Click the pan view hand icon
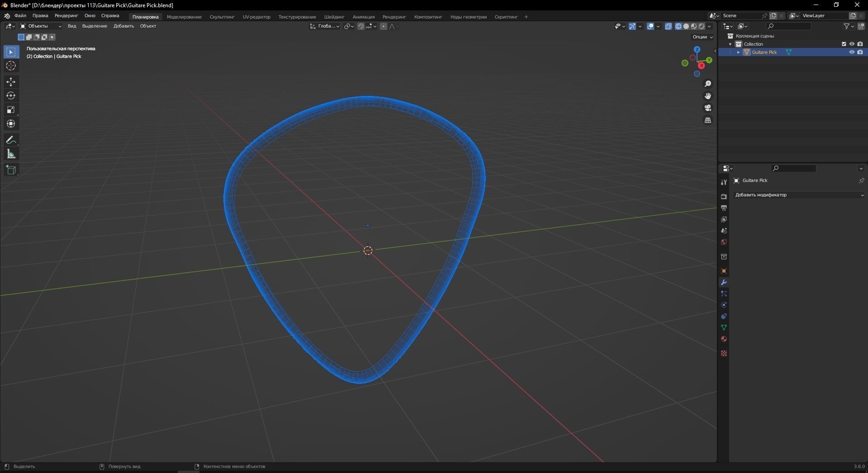 (708, 96)
